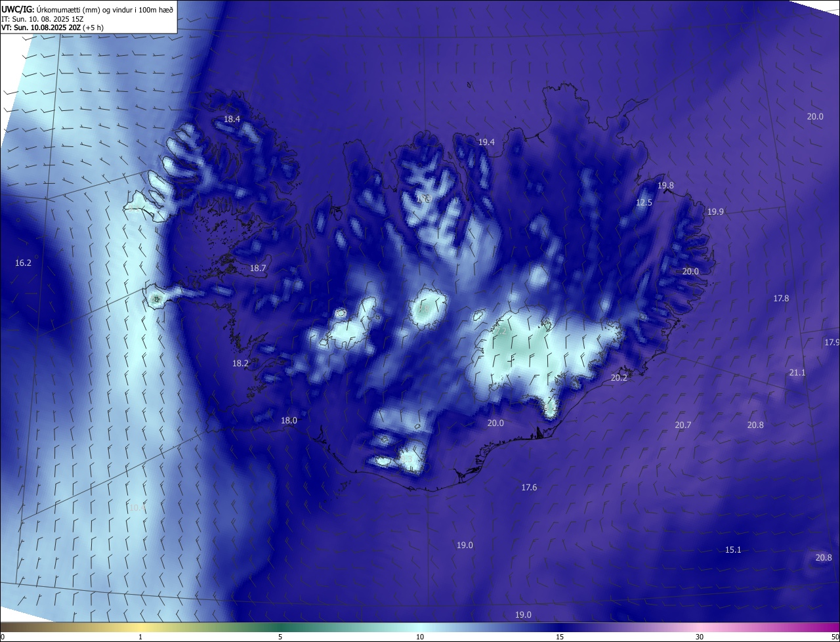Click the 19.4 value on the map
The height and width of the screenshot is (642, 840).
(486, 142)
